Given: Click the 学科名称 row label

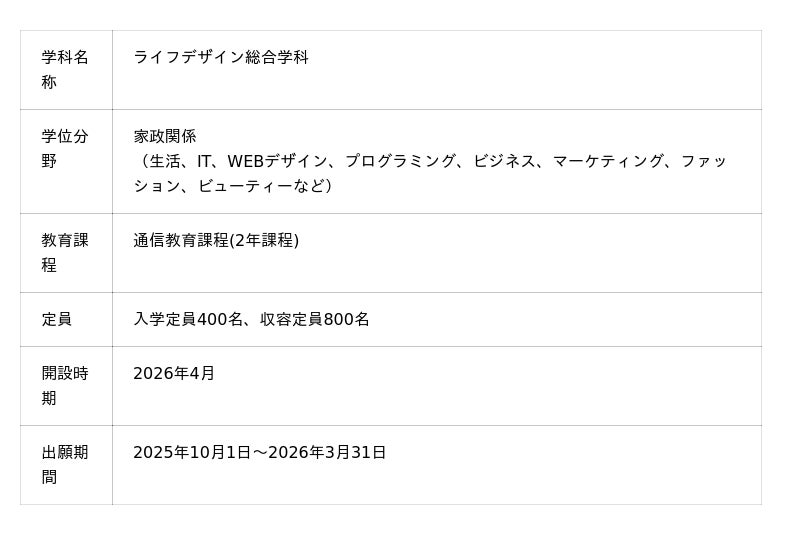Looking at the screenshot, I should [x=65, y=69].
